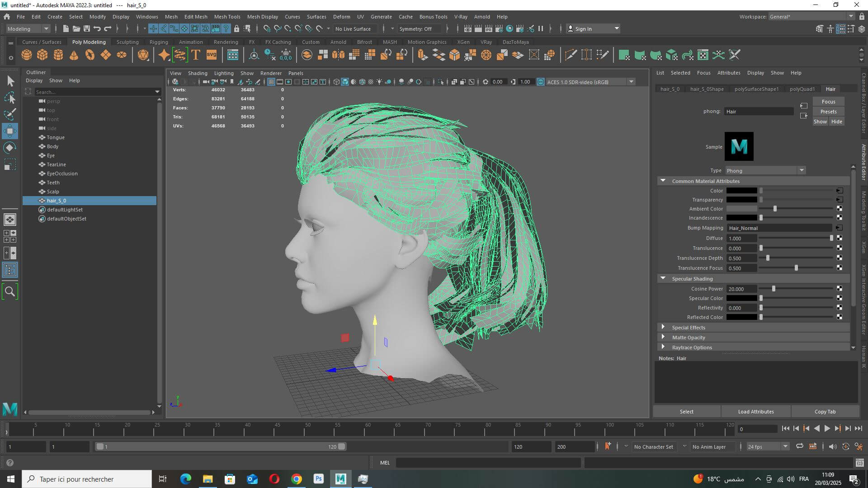Toggle the selection lock icon
The height and width of the screenshot is (488, 868).
[x=236, y=28]
